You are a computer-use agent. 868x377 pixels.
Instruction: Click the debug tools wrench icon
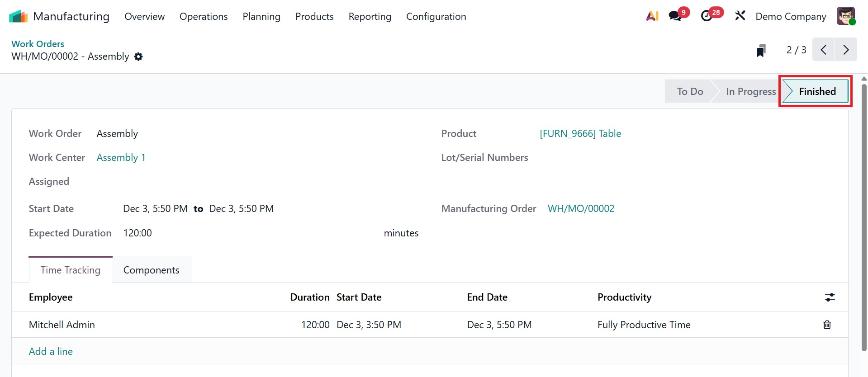740,16
